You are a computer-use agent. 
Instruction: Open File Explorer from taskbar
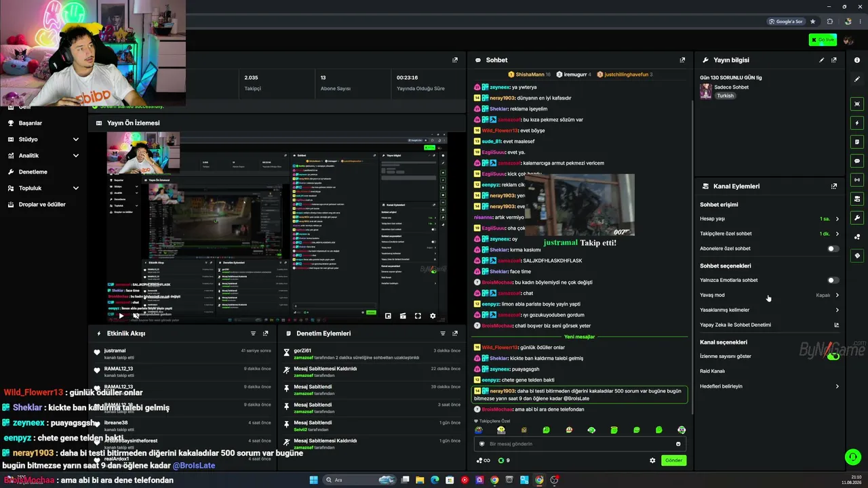420,480
